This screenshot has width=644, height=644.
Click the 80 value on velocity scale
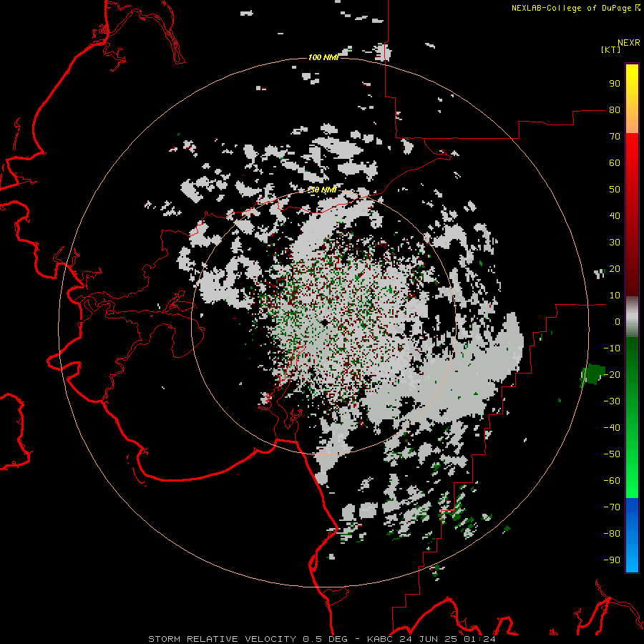[x=615, y=109]
